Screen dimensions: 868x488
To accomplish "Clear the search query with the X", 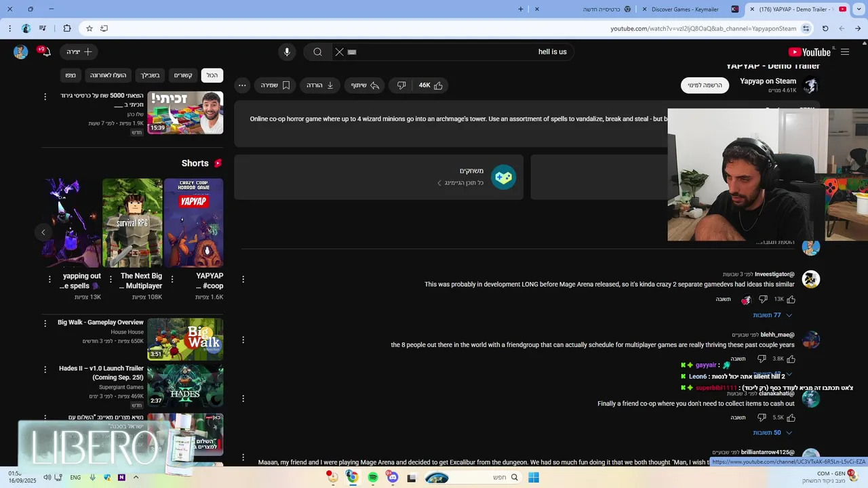I will click(340, 52).
